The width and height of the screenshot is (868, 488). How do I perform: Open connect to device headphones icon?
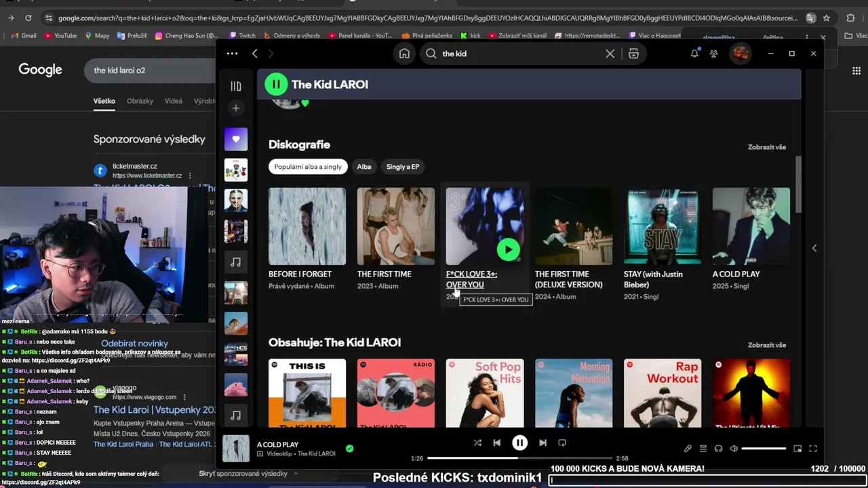[x=718, y=449]
